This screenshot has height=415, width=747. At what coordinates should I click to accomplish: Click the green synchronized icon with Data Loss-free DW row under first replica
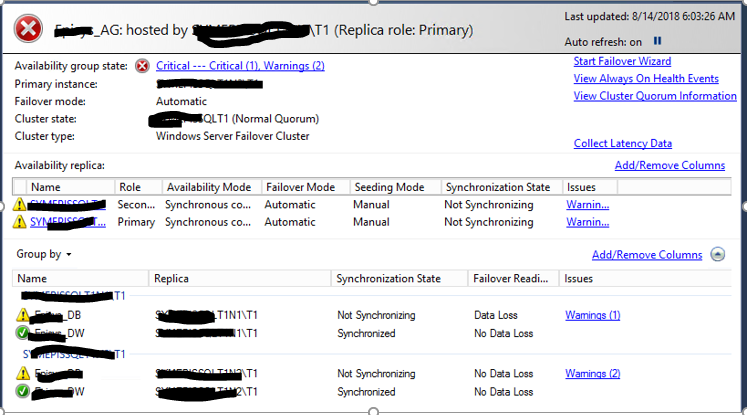[23, 333]
